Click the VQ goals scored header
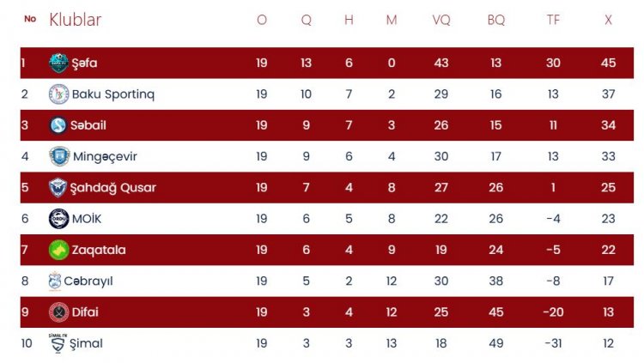Screen dimensions: 644x363 click(441, 20)
